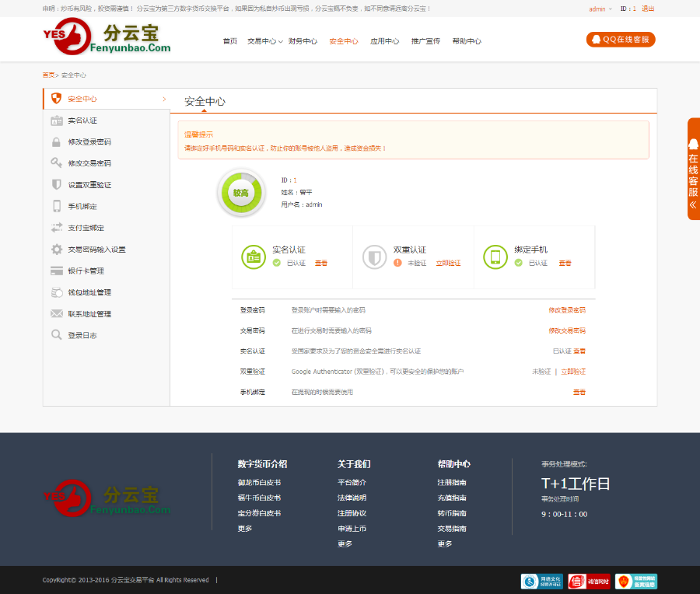Click 立即验证 link in 双重验证 row
Image resolution: width=700 pixels, height=594 pixels.
pos(573,372)
